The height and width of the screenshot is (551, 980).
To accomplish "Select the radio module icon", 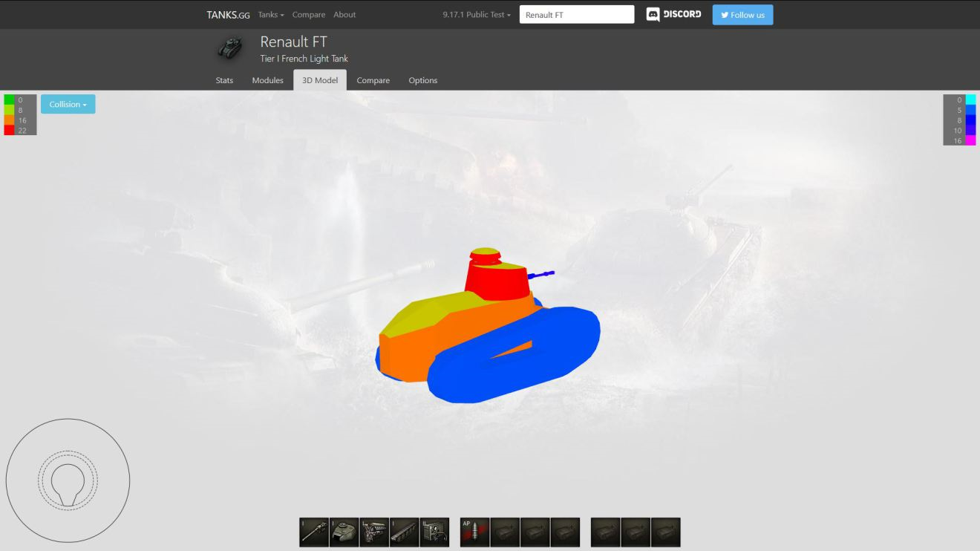I will pyautogui.click(x=434, y=532).
